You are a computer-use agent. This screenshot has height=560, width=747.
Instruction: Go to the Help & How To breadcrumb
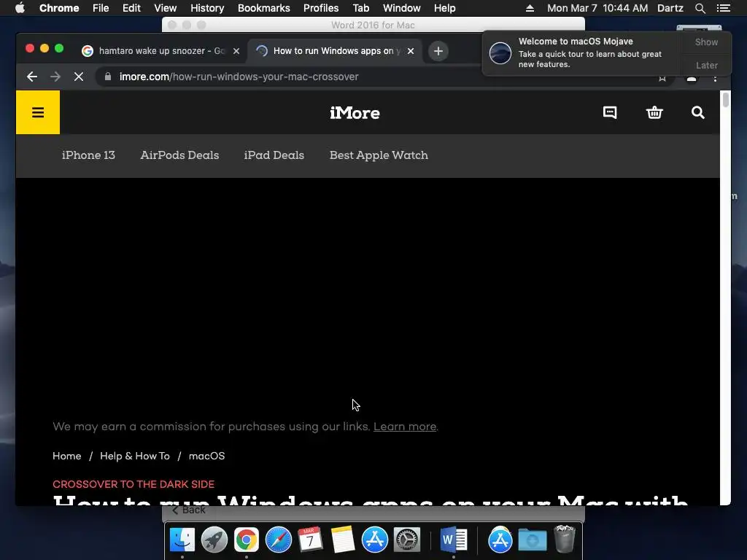click(135, 456)
